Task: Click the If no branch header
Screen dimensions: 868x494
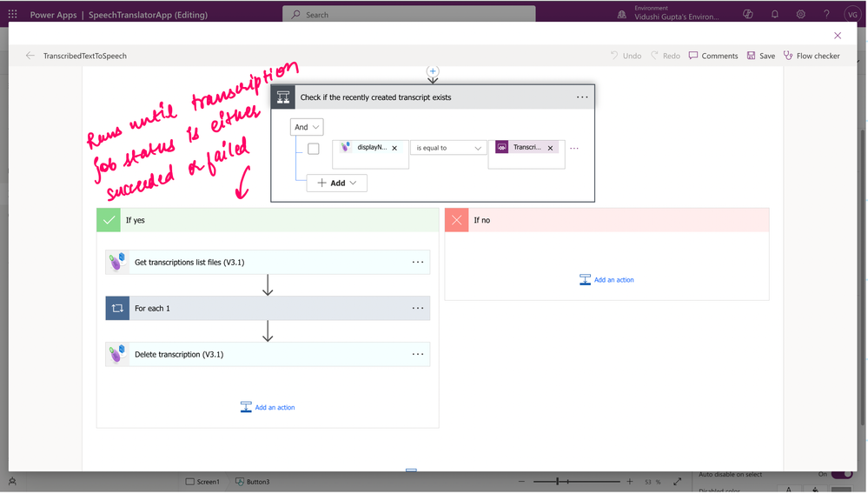Action: tap(607, 220)
